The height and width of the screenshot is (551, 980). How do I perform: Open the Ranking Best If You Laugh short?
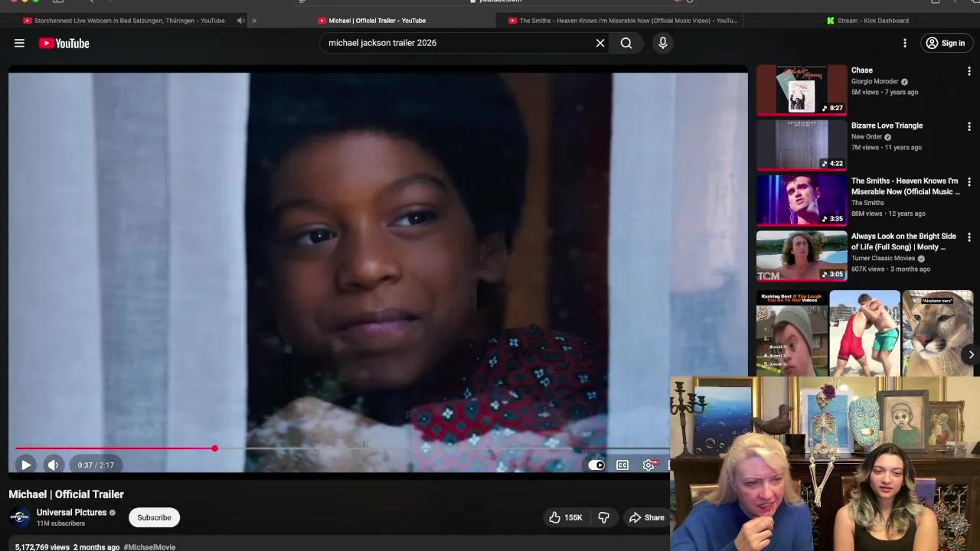click(x=792, y=334)
